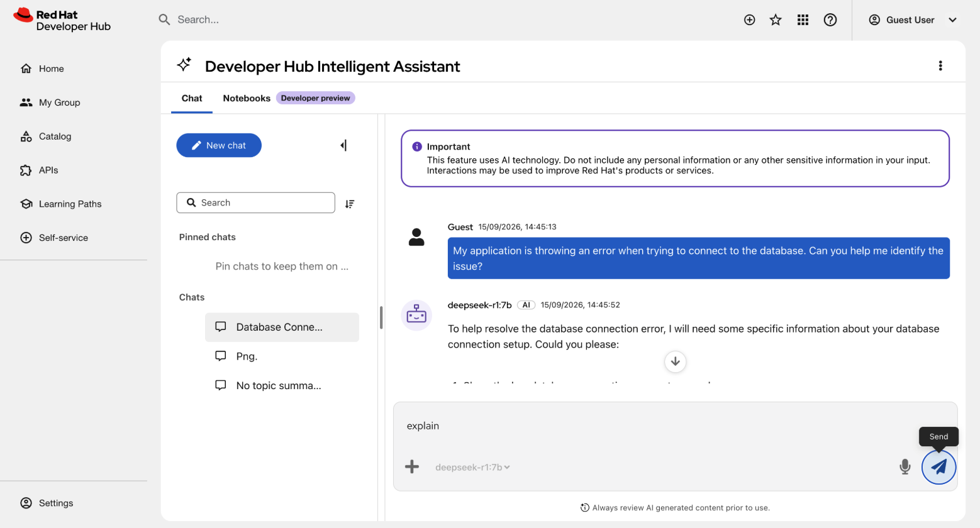980x528 pixels.
Task: Open the Guest User account dropdown
Action: click(913, 20)
